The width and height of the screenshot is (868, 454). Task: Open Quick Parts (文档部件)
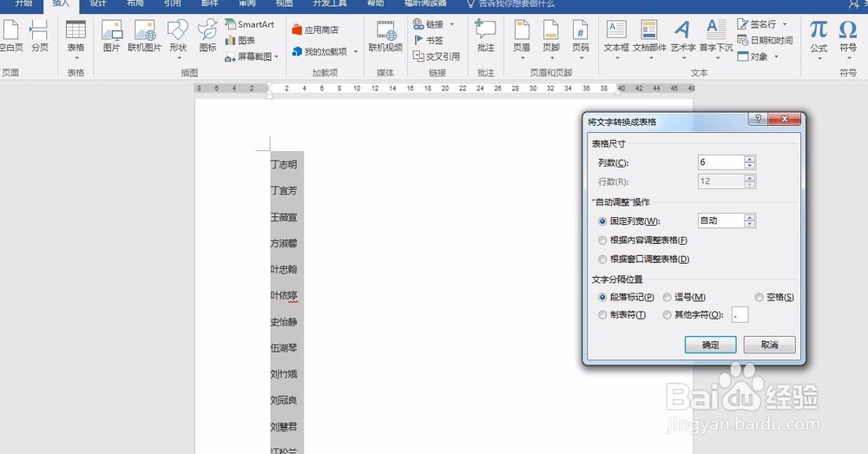(x=649, y=39)
